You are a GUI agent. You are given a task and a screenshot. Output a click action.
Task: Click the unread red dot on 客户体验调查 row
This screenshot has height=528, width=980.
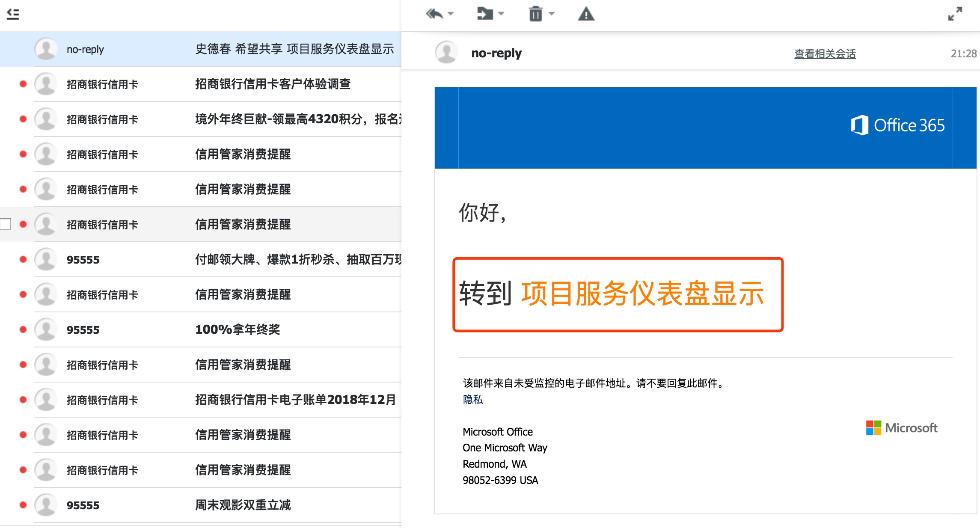pyautogui.click(x=23, y=84)
